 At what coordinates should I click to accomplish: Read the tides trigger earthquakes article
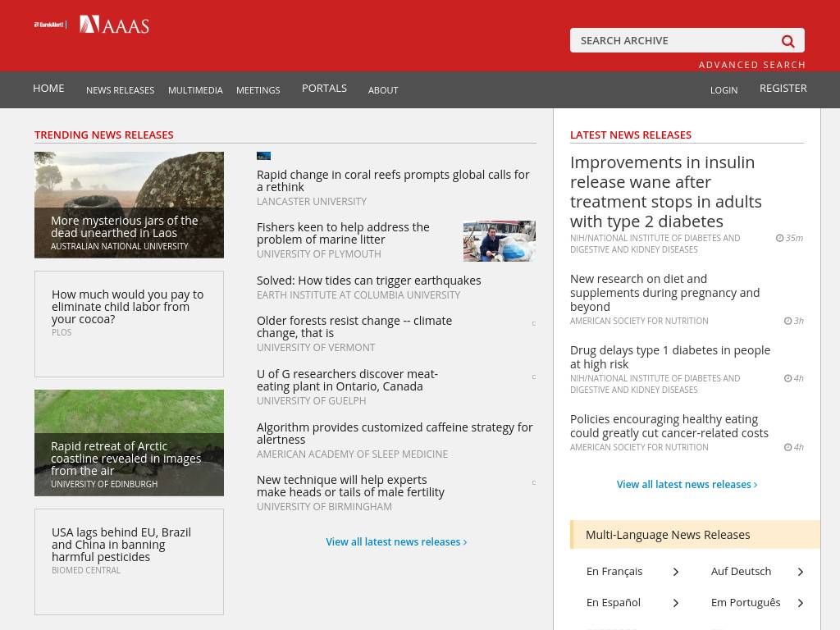click(x=368, y=281)
